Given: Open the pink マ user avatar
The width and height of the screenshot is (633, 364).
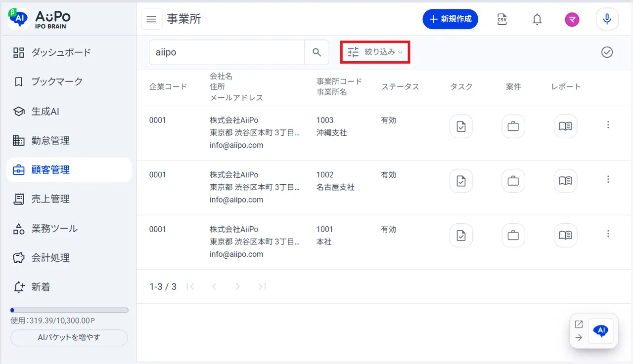Looking at the screenshot, I should pos(572,19).
